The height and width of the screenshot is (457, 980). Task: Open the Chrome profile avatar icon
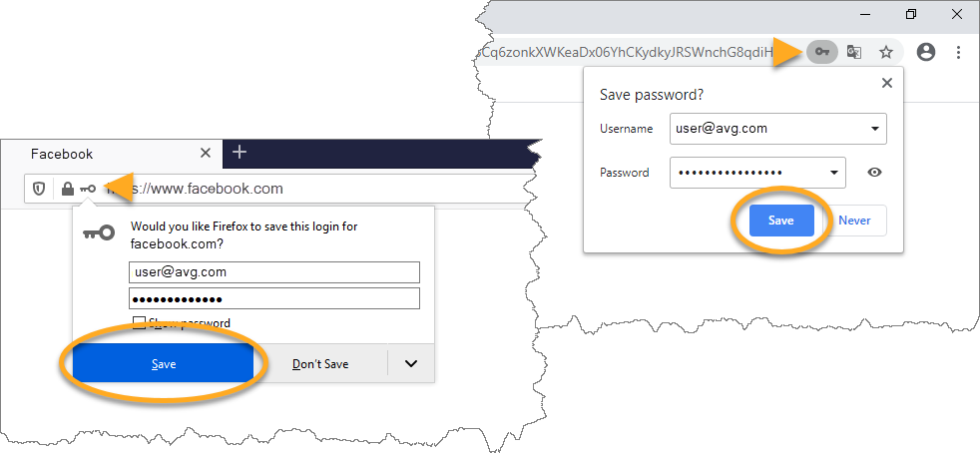[x=926, y=52]
